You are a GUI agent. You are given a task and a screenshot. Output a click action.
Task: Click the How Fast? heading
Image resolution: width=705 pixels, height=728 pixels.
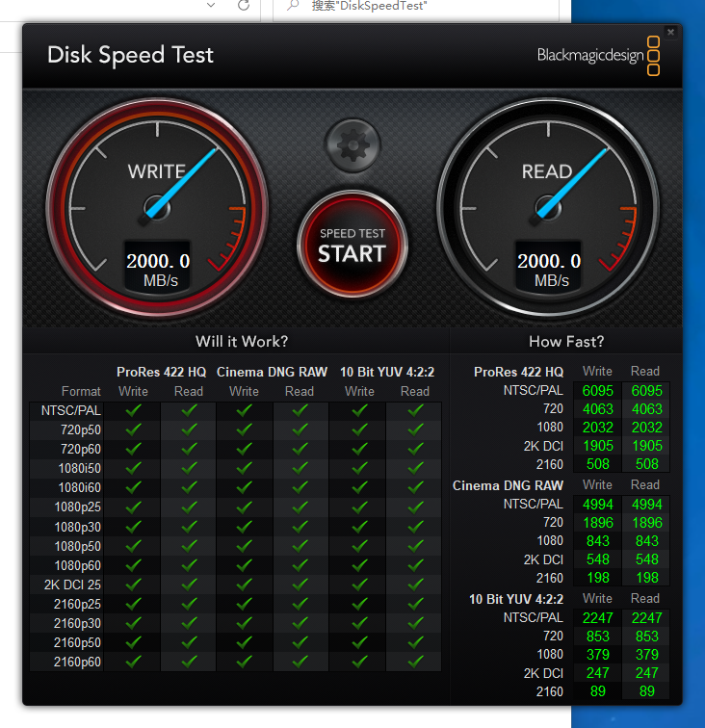click(566, 342)
